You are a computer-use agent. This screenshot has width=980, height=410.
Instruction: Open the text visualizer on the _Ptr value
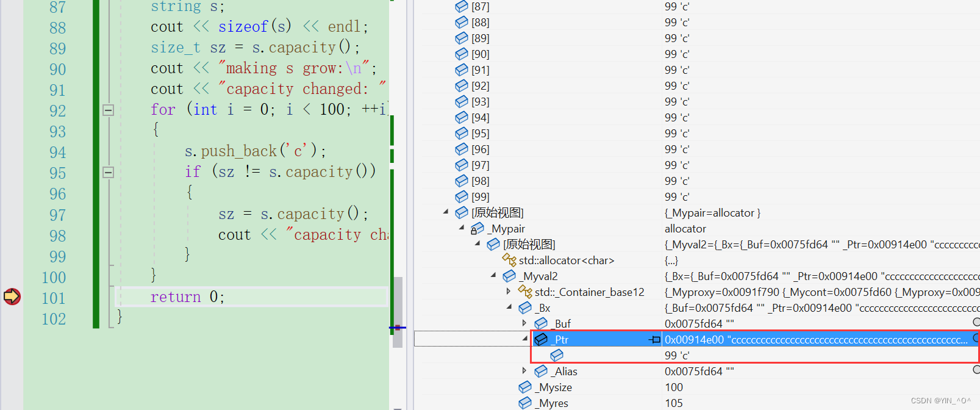(x=976, y=338)
